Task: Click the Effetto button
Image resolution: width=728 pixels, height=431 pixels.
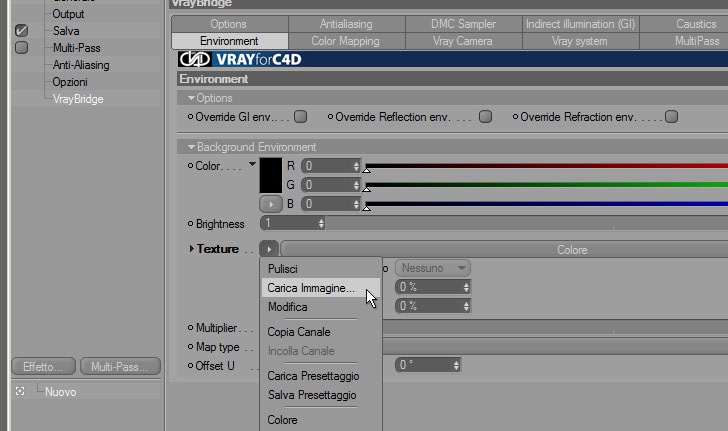Action: pos(43,367)
